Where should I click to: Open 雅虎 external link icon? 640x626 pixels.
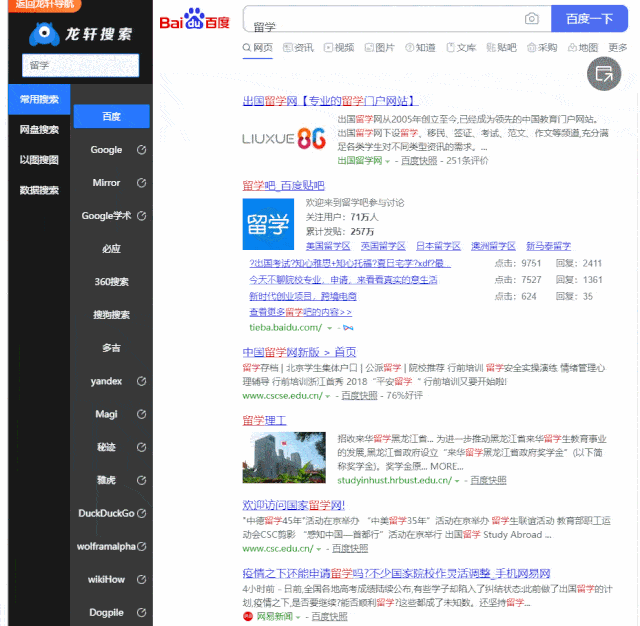[141, 480]
